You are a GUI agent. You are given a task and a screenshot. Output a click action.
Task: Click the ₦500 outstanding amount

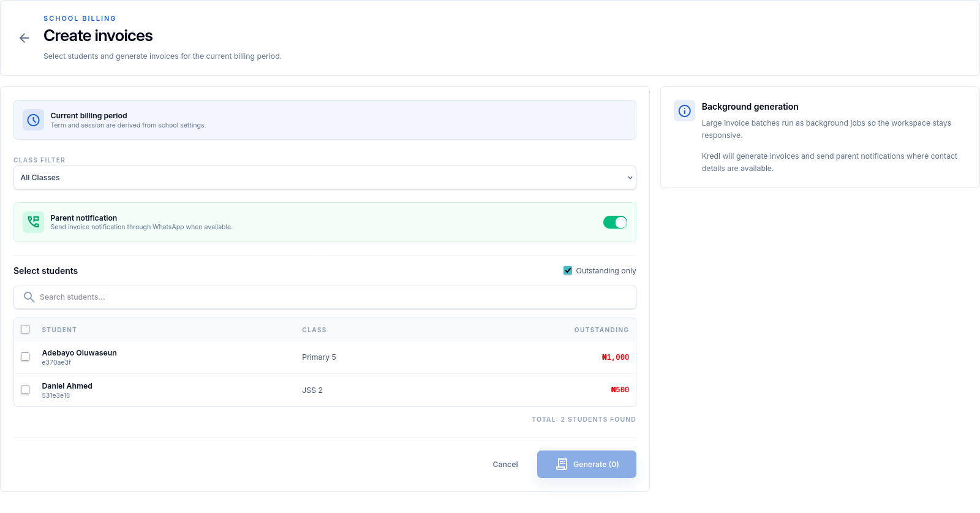point(620,390)
